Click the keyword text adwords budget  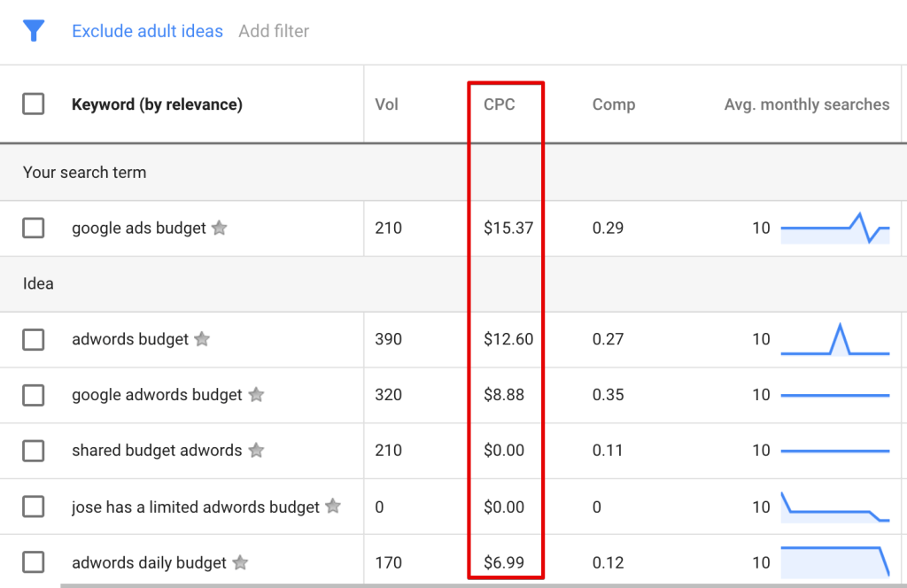130,339
